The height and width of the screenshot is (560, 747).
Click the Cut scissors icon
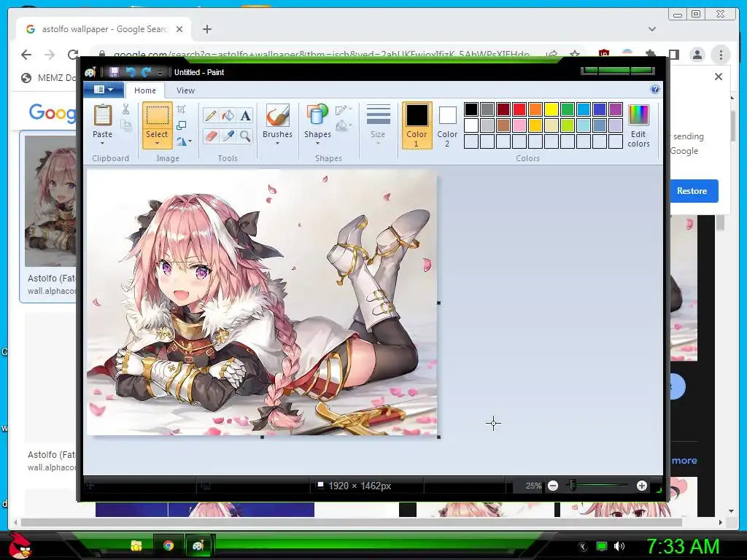(125, 109)
